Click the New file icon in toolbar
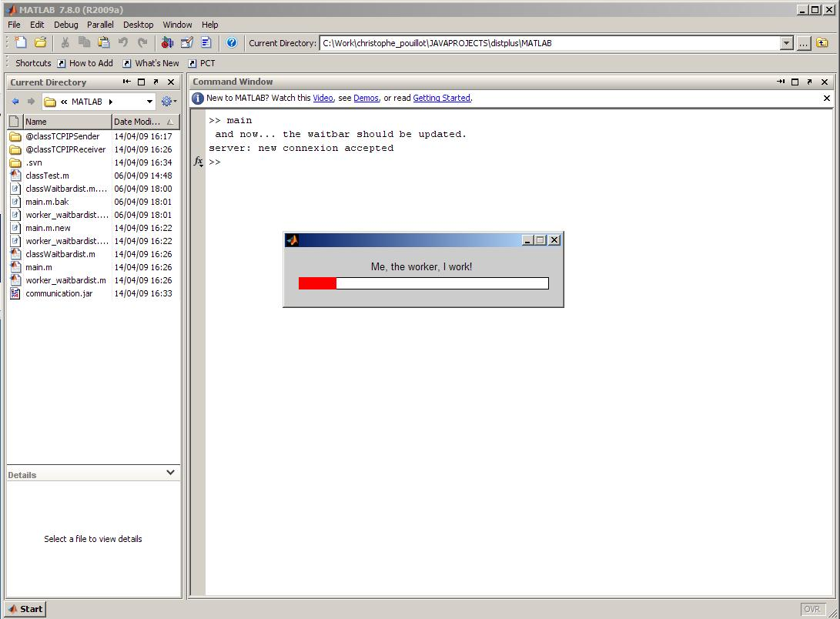This screenshot has height=619, width=840. click(21, 43)
